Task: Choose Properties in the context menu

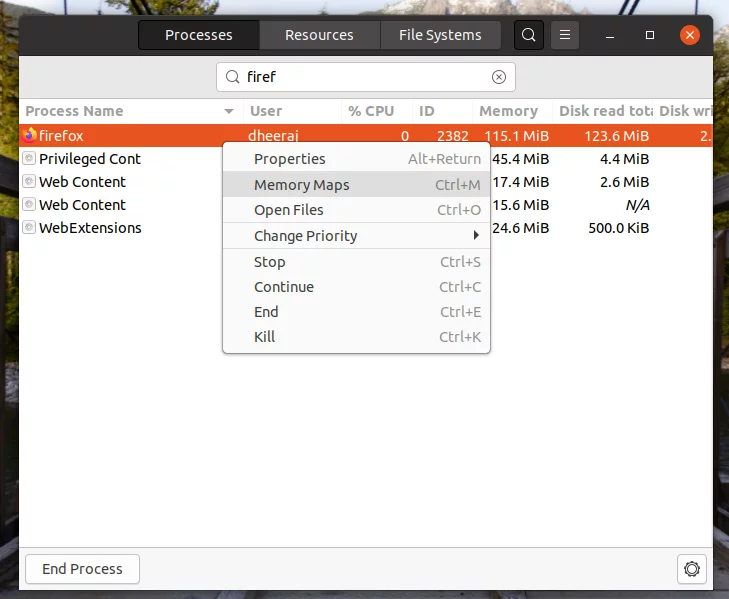Action: [x=357, y=159]
